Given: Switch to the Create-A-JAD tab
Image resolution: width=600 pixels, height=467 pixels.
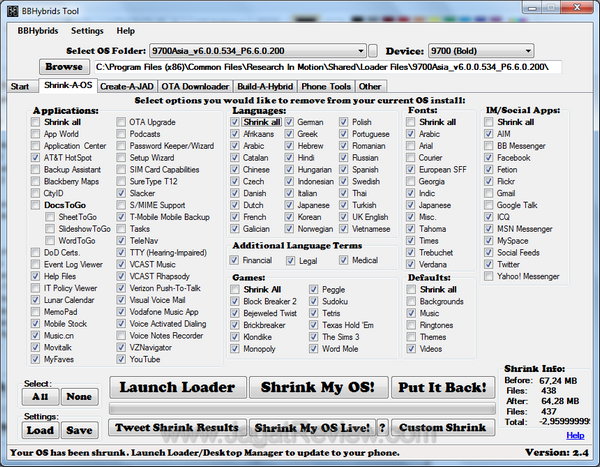Looking at the screenshot, I should (127, 87).
